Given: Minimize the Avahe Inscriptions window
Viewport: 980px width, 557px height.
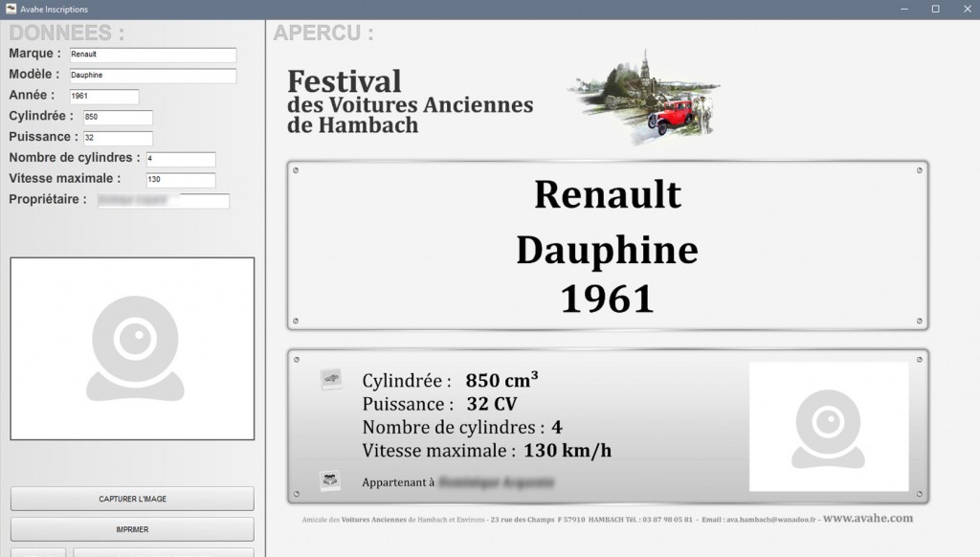Looking at the screenshot, I should coord(903,9).
